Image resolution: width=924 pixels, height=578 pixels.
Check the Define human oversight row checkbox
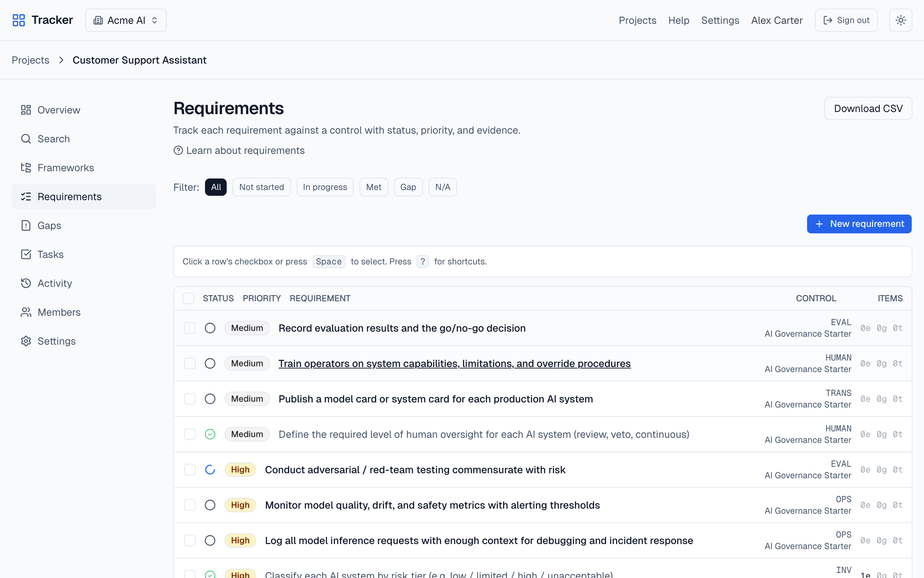[x=190, y=434]
